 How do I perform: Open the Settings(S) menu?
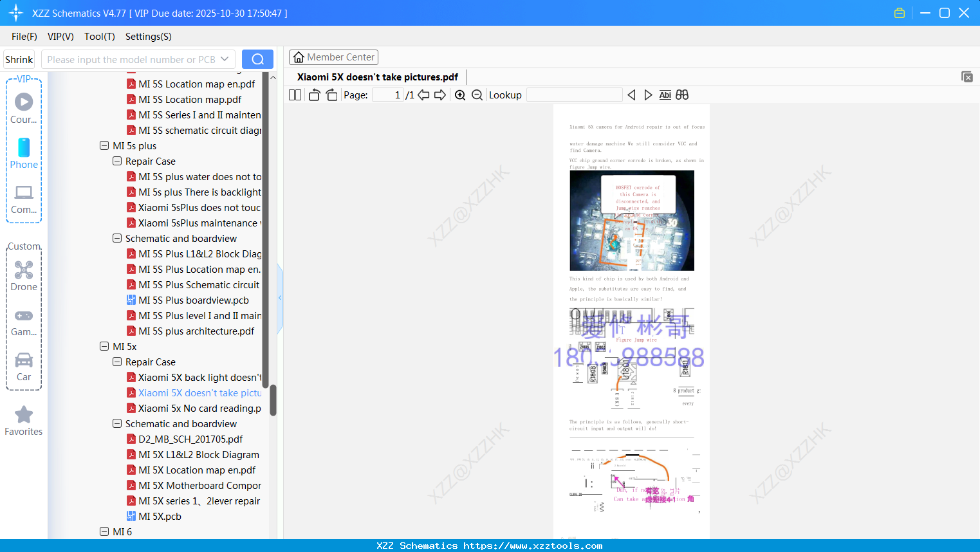tap(149, 37)
